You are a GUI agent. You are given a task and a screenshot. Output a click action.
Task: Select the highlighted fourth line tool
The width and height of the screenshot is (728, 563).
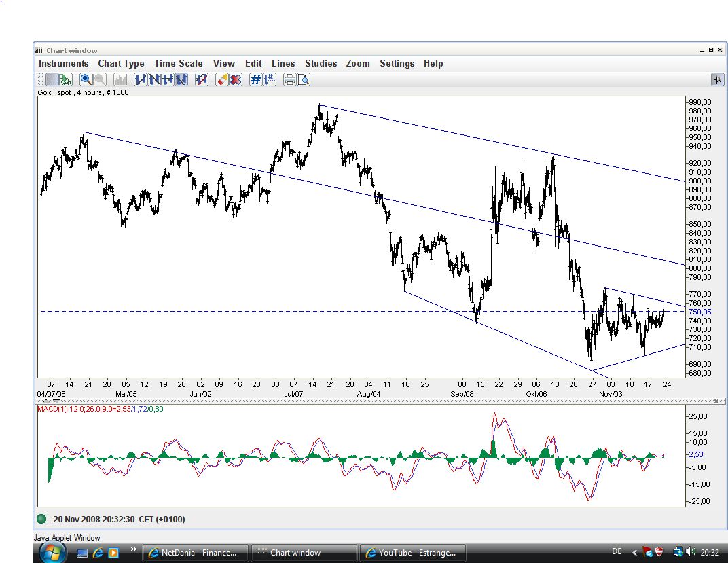181,80
